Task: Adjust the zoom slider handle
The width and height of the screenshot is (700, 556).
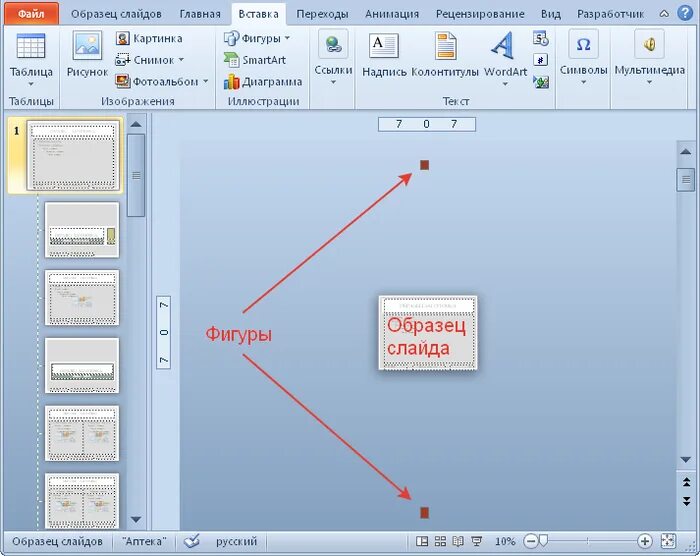Action: tap(543, 541)
